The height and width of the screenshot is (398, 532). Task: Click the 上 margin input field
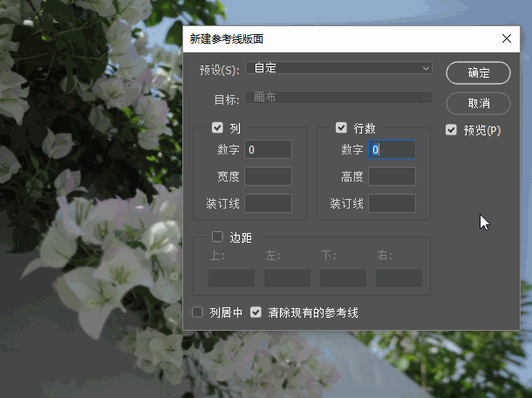click(x=231, y=278)
